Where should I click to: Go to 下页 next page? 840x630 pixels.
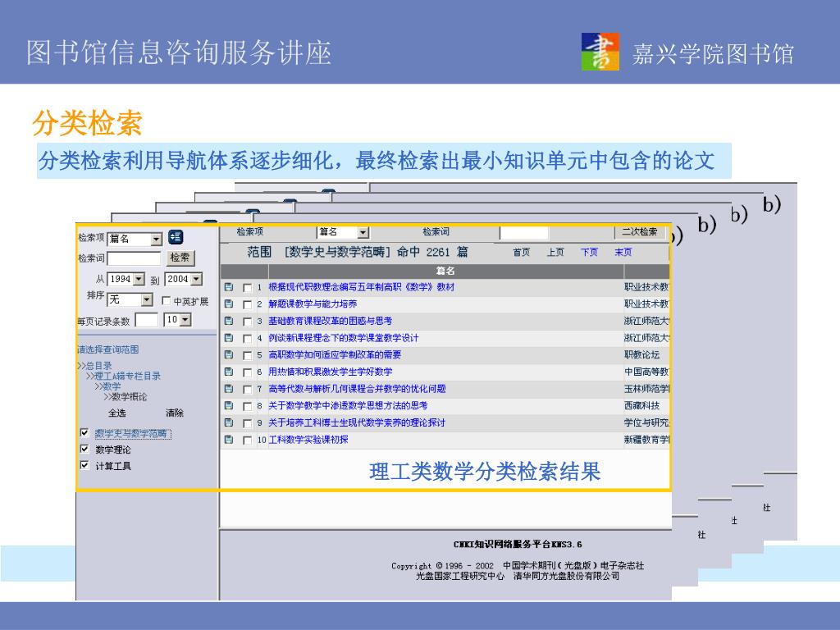[589, 252]
